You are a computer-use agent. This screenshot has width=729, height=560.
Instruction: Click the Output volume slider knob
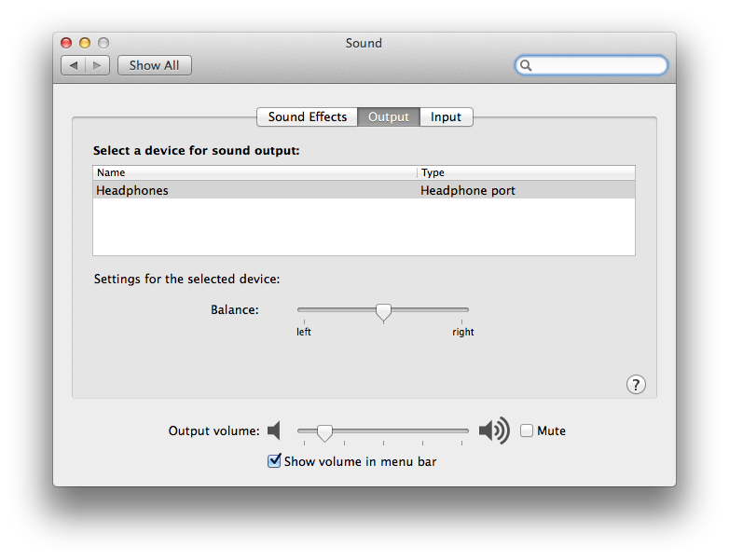click(324, 433)
